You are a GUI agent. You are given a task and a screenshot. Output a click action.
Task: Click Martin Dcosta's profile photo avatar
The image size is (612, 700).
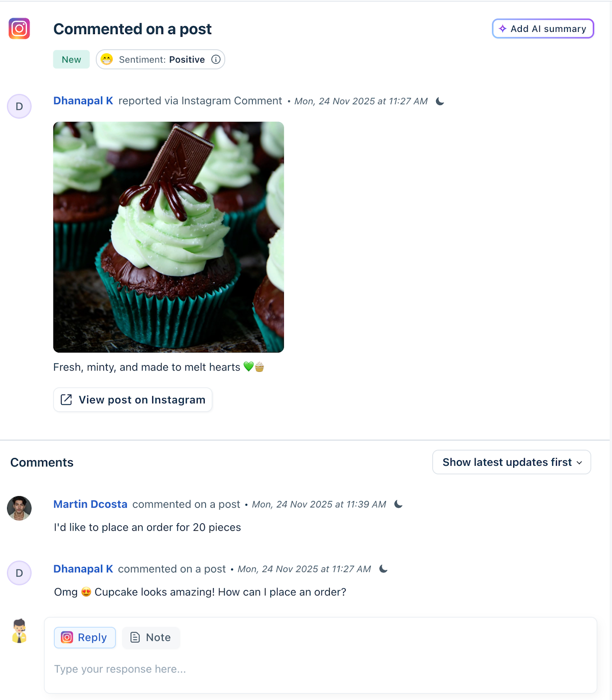coord(19,508)
